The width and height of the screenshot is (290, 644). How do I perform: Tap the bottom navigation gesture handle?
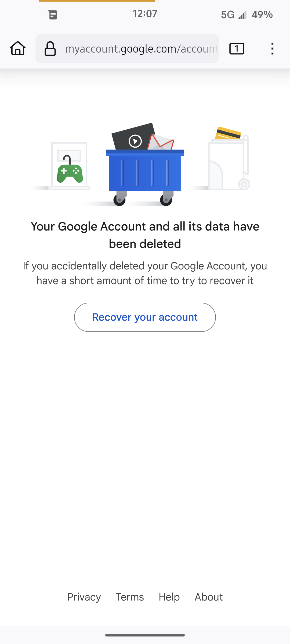point(145,635)
